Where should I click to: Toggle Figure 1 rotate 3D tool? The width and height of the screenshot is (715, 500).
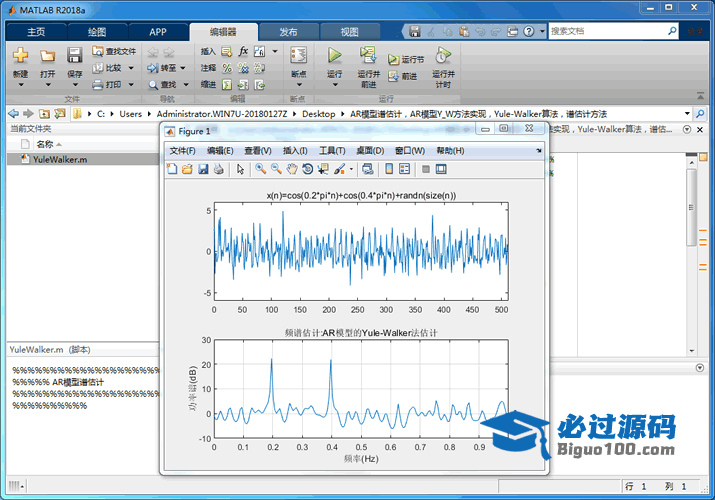pos(308,169)
